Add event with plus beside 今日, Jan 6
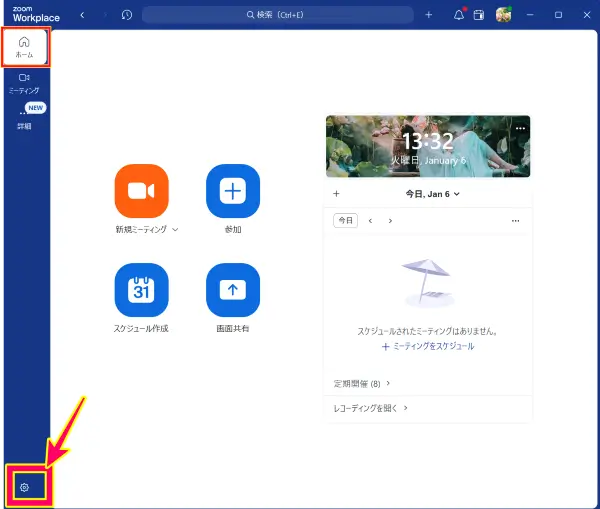The width and height of the screenshot is (600, 509). [x=336, y=194]
